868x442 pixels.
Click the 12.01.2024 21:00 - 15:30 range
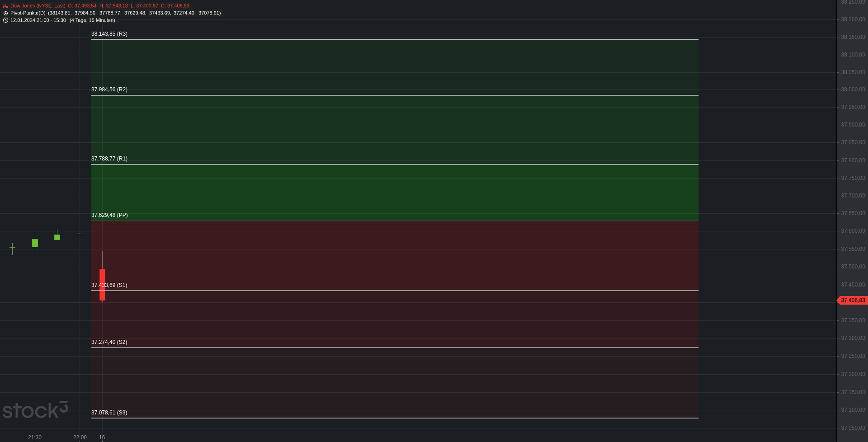pos(38,20)
